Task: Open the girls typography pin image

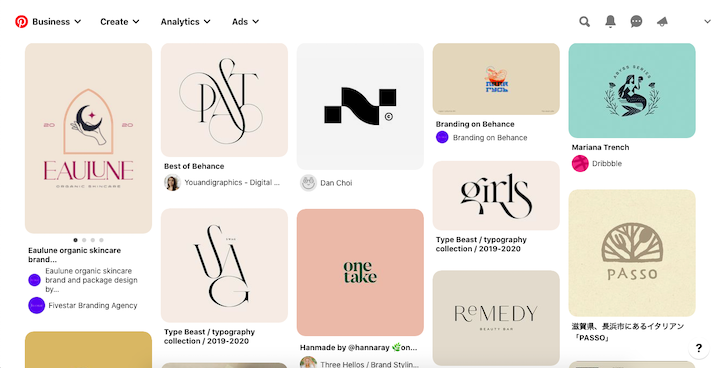Action: tap(496, 195)
